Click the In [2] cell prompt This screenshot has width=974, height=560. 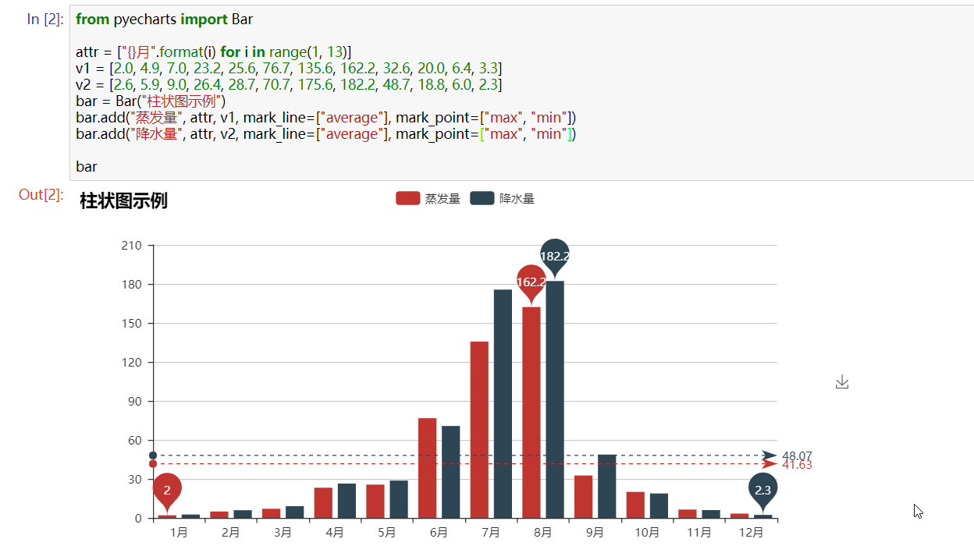coord(44,19)
